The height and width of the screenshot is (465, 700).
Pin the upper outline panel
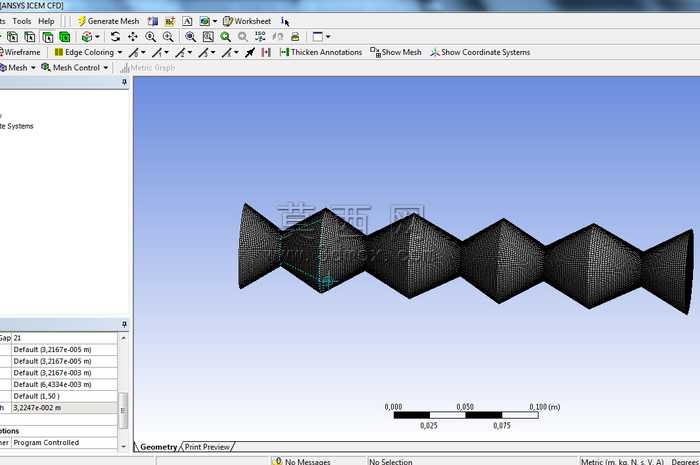coord(124,83)
